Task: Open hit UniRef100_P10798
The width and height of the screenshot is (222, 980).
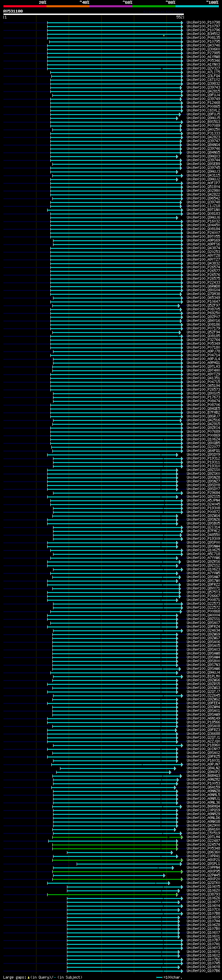Action: coord(203,23)
